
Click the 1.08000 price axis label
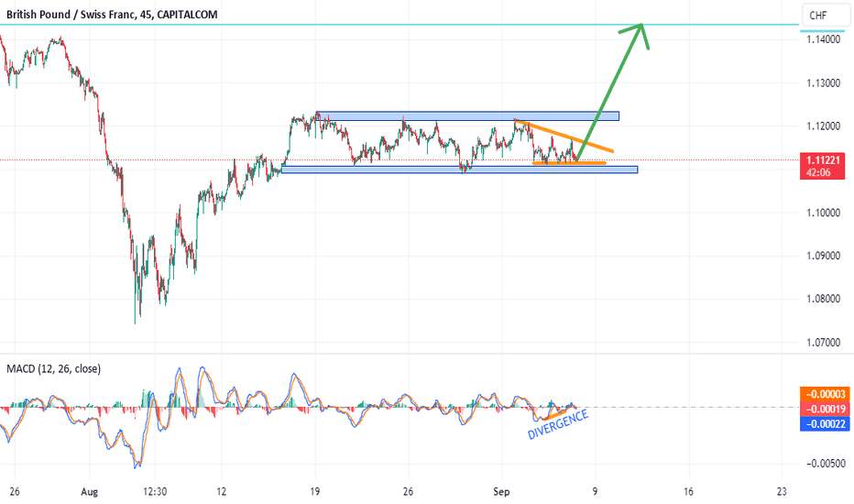(824, 299)
